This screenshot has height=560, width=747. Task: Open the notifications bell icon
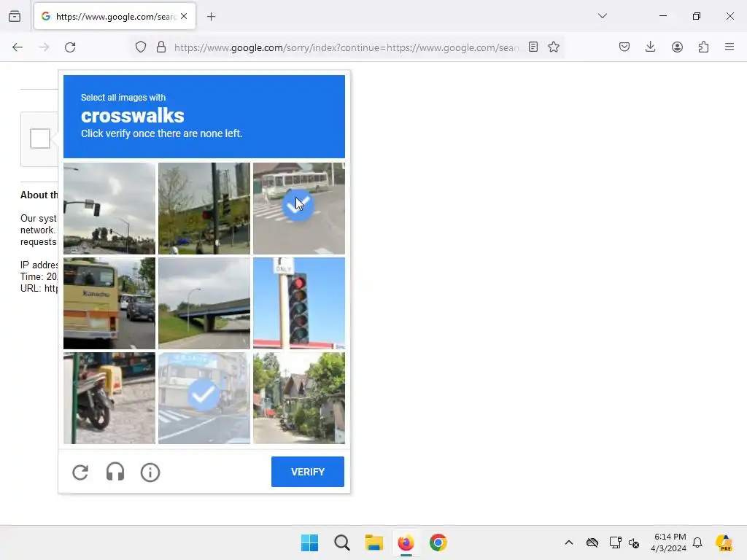tap(697, 542)
